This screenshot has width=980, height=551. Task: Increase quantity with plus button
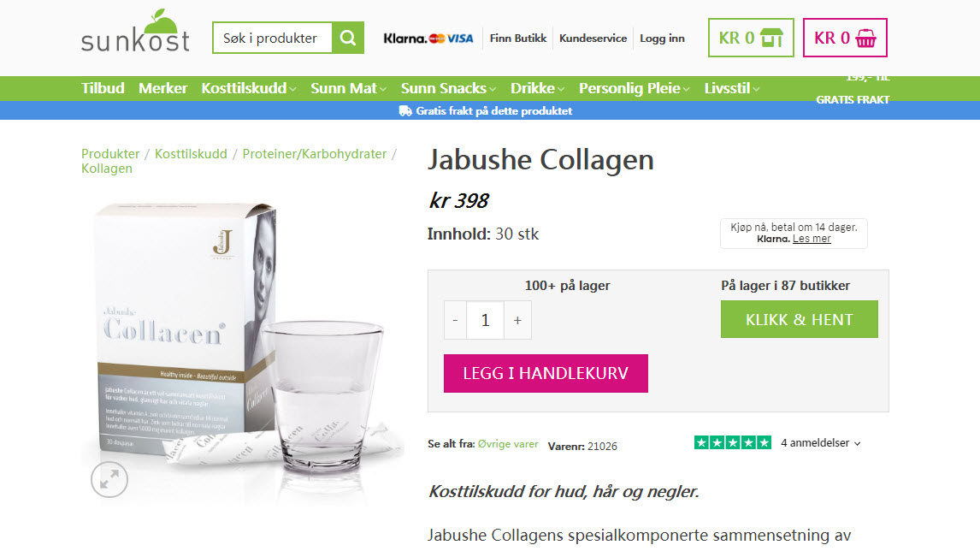517,320
